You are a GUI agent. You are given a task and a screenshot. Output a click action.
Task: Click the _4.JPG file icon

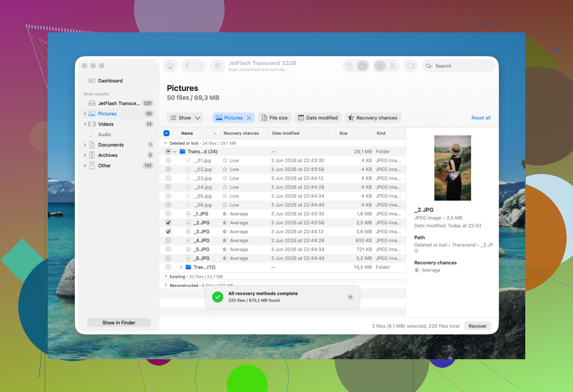point(189,241)
